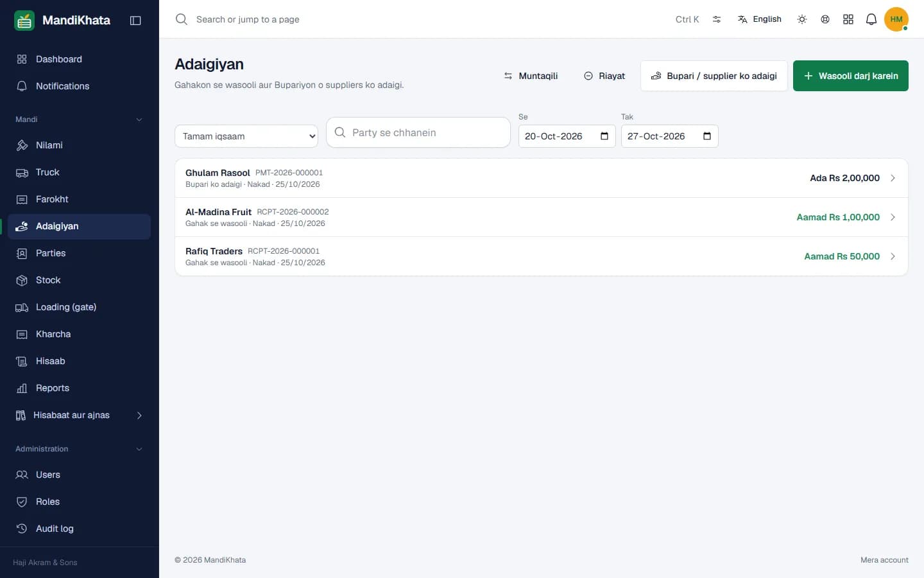Click the Farokht sidebar icon
The height and width of the screenshot is (578, 924).
click(x=22, y=199)
